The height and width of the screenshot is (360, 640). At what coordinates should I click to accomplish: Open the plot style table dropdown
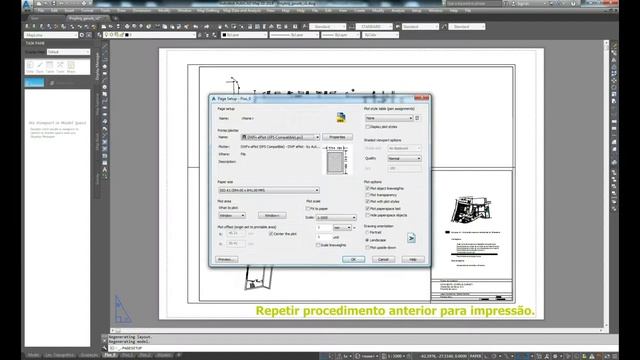389,118
